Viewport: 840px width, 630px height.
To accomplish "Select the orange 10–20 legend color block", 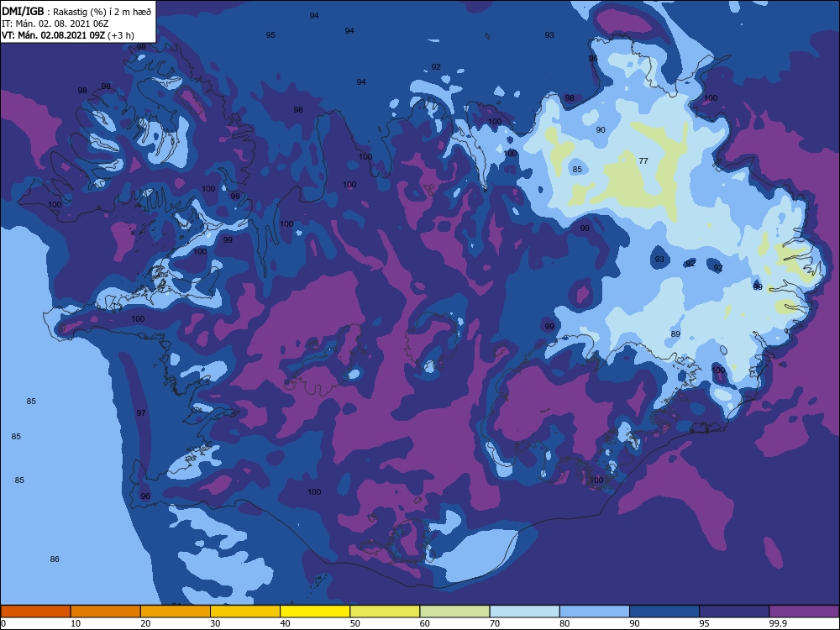I will pyautogui.click(x=106, y=612).
